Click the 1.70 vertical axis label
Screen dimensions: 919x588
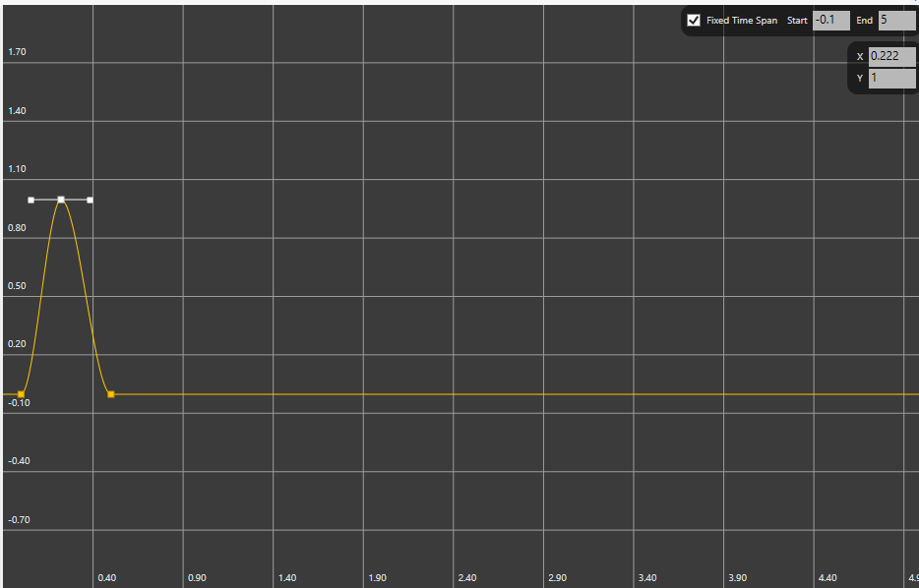coord(17,52)
